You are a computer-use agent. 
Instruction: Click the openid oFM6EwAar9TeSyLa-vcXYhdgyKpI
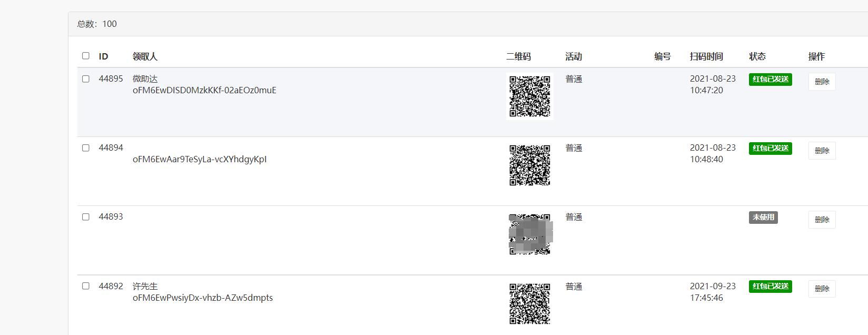(200, 159)
